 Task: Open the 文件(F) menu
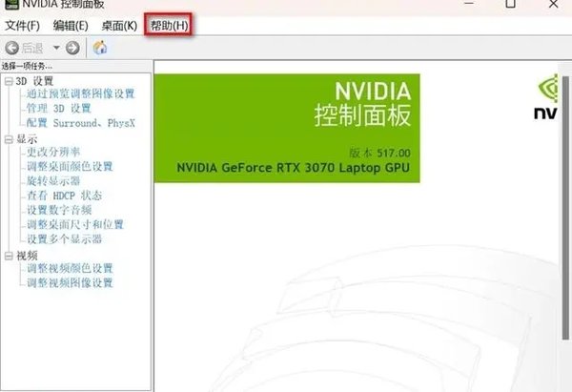[22, 26]
